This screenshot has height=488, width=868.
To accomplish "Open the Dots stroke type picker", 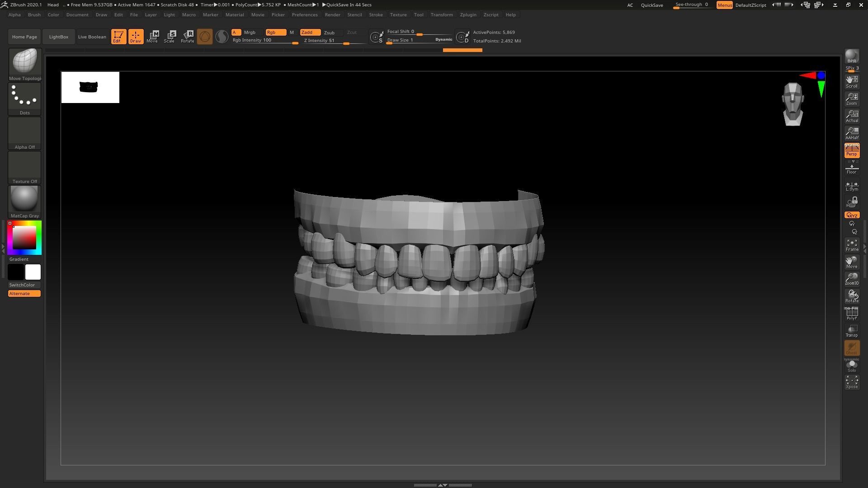I will click(25, 96).
